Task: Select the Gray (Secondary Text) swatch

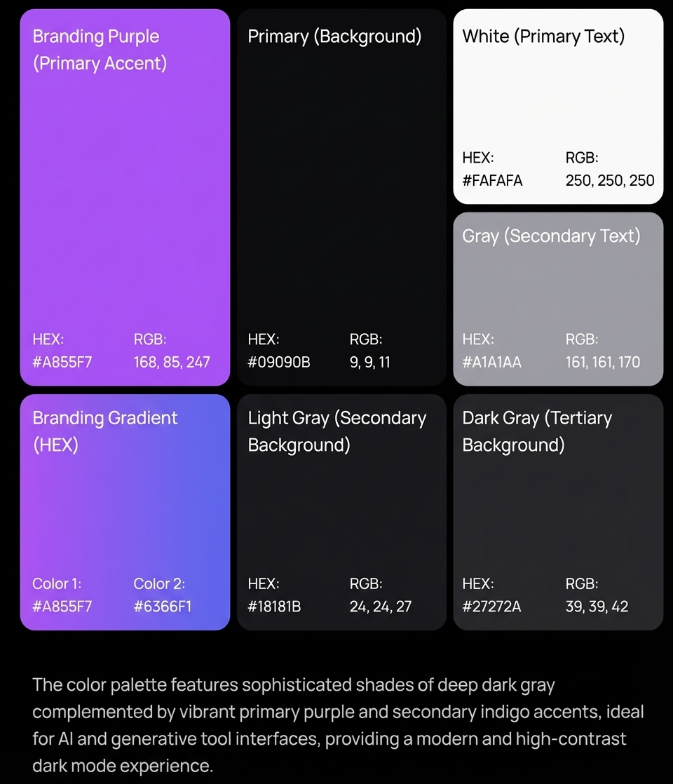Action: tap(558, 299)
